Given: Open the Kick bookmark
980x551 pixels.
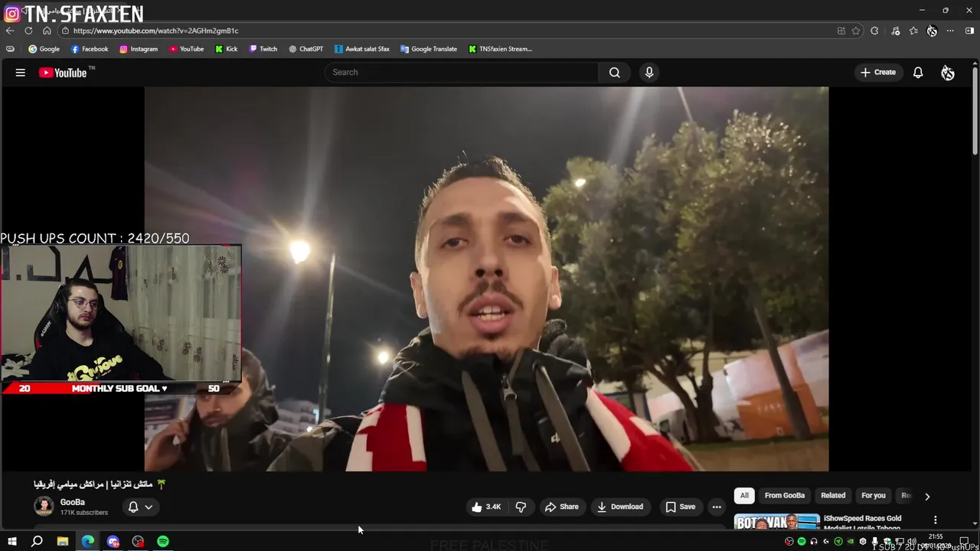Looking at the screenshot, I should click(227, 49).
